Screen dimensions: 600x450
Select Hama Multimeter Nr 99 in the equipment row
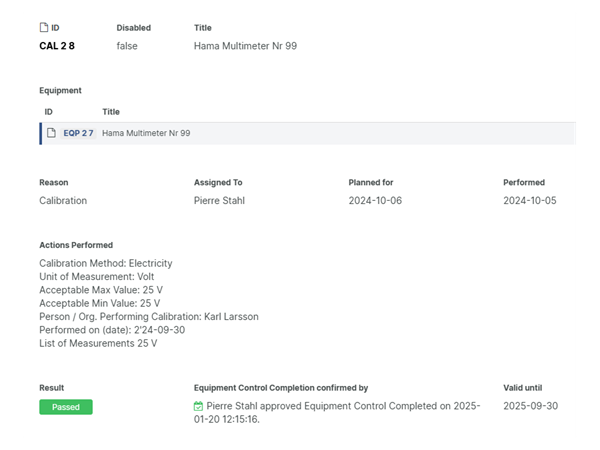coord(146,133)
